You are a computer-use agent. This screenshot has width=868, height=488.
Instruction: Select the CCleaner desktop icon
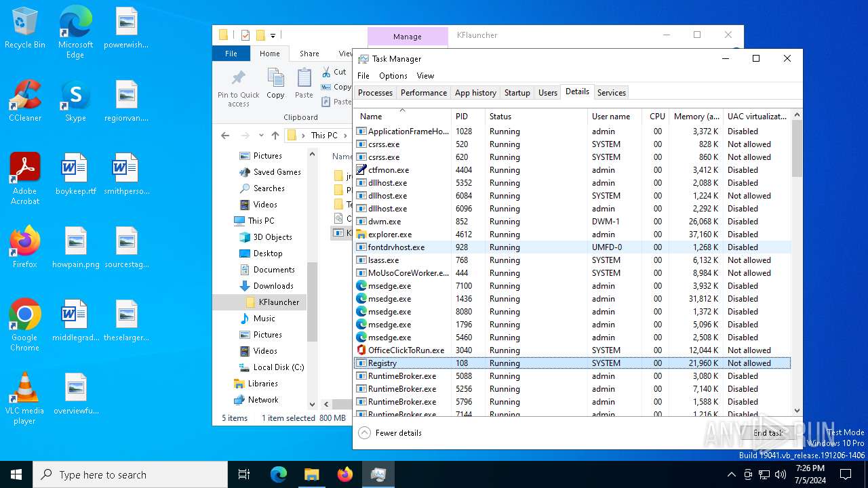25,101
